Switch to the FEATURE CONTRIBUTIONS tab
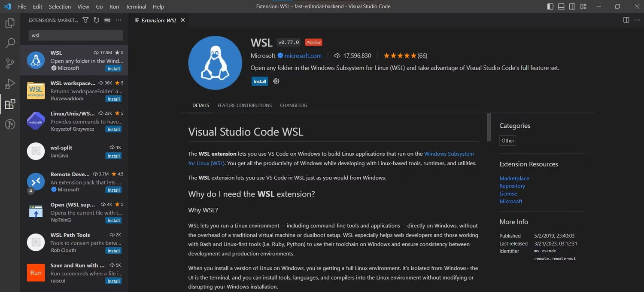Screen dimensions: 644x292 tap(244, 105)
